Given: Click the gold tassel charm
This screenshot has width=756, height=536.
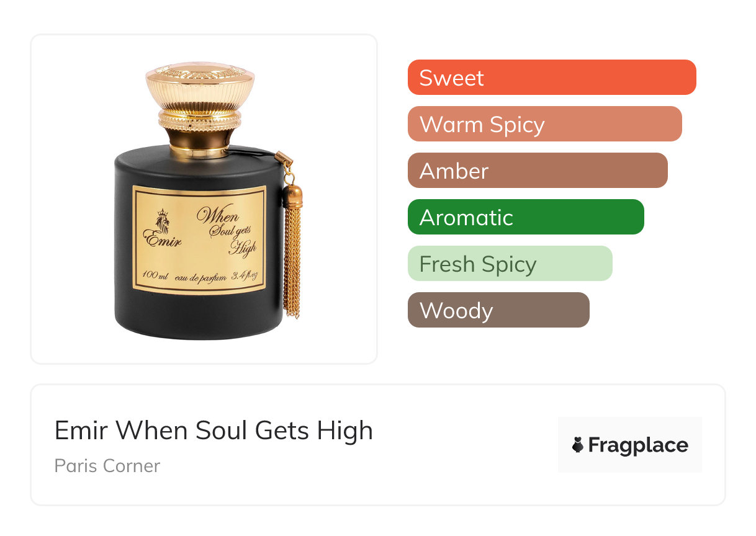Looking at the screenshot, I should (x=290, y=236).
